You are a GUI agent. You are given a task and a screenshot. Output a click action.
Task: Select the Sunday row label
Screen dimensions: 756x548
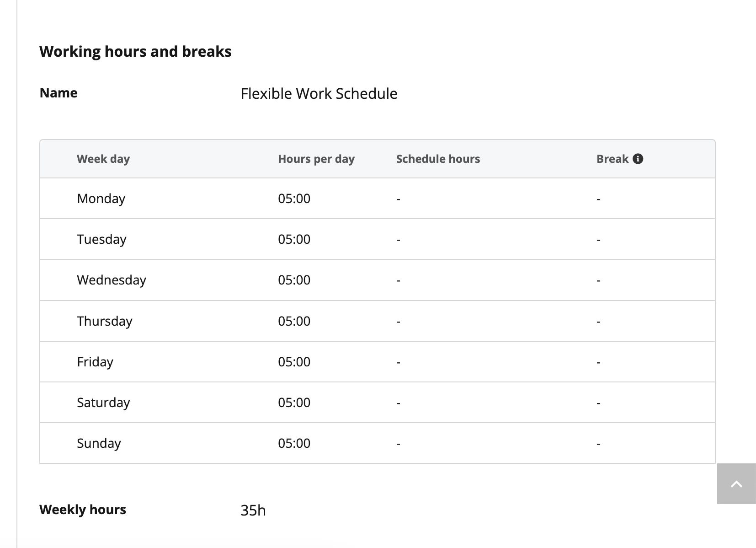99,443
